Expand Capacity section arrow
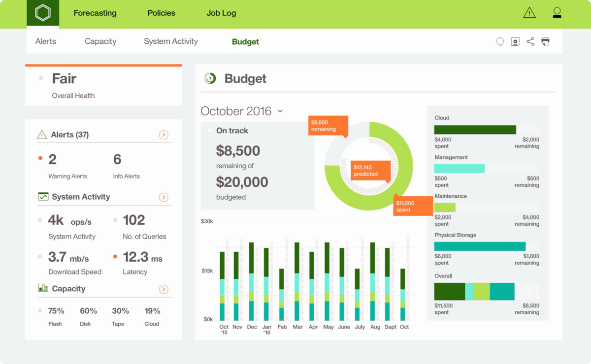This screenshot has height=364, width=591. coord(164,289)
